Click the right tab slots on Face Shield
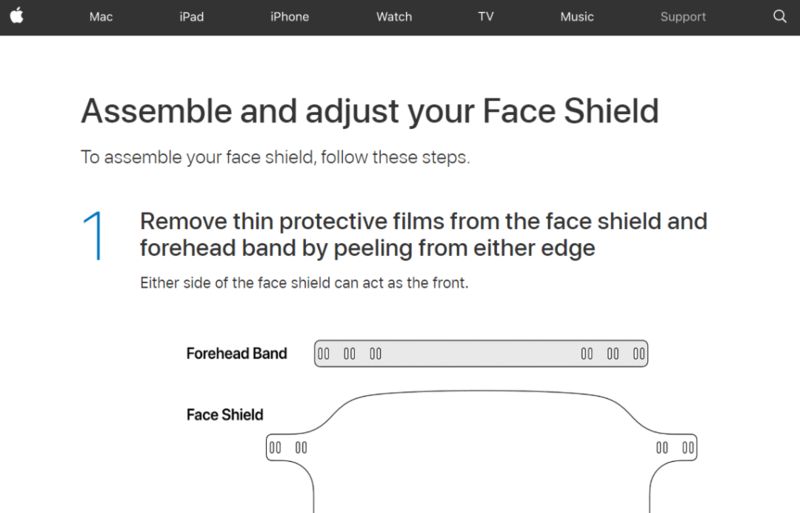This screenshot has width=800, height=513. click(675, 448)
